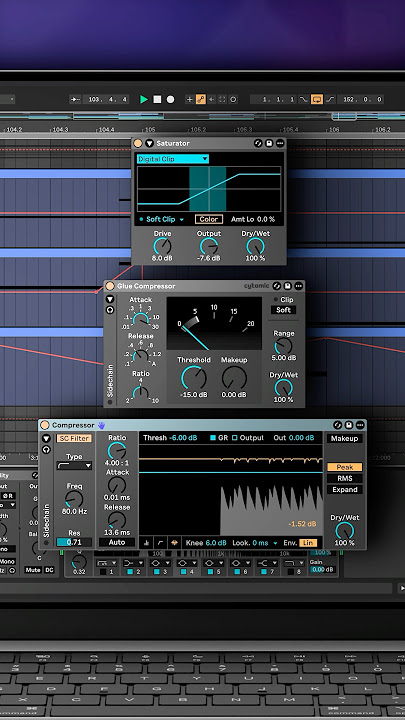Click the Saturator Dry/Wet knob
405x720 pixels.
pyautogui.click(x=255, y=247)
